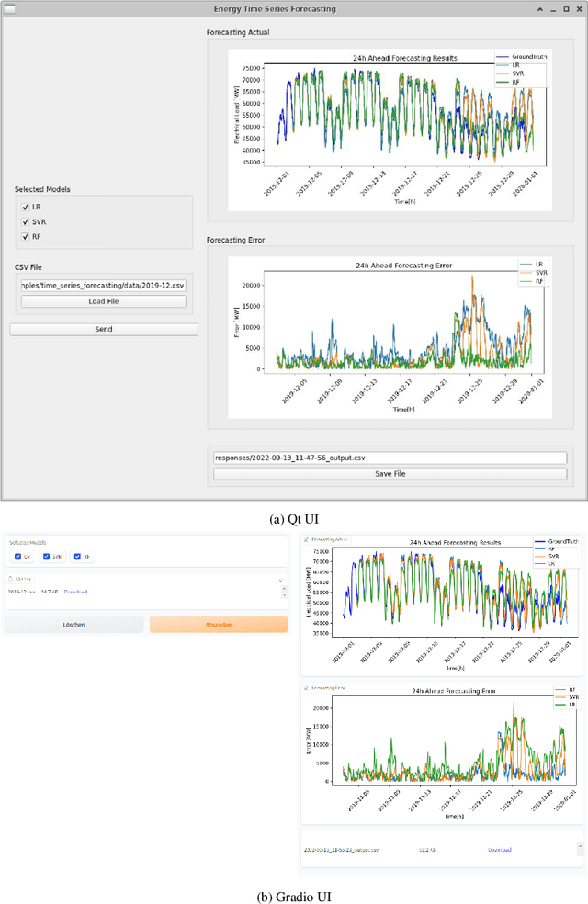588x904 pixels.
Task: Toggle the SVR checkbox in Gradio UI
Action: pyautogui.click(x=47, y=556)
